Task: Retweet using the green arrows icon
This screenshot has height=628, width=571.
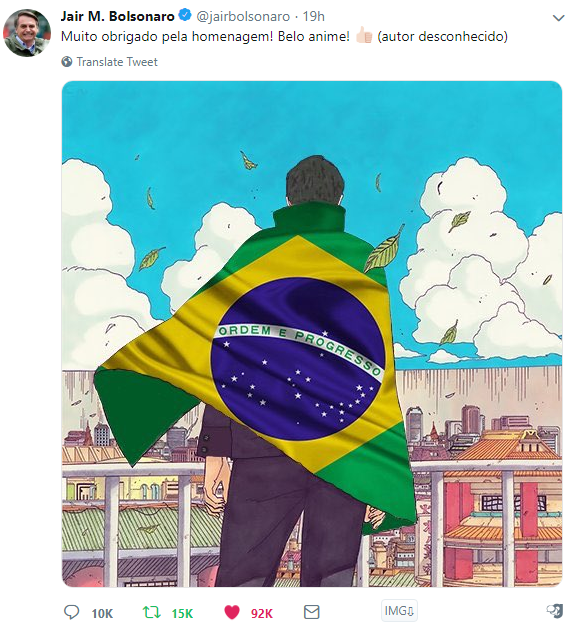Action: coord(151,612)
